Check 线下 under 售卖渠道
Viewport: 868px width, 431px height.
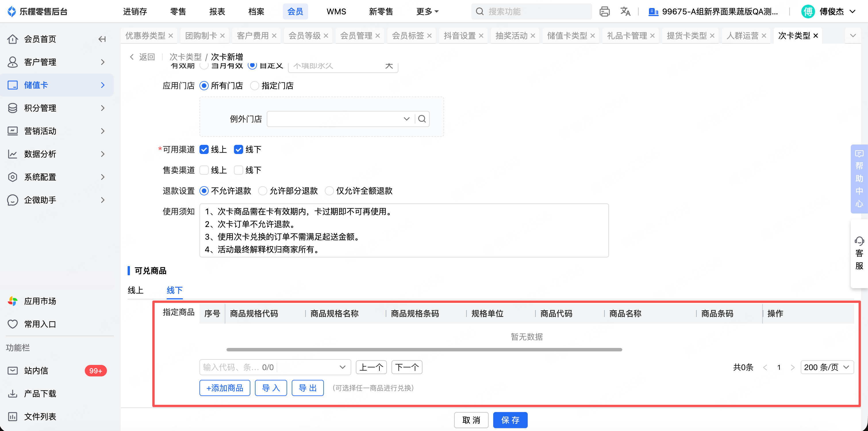click(x=239, y=170)
